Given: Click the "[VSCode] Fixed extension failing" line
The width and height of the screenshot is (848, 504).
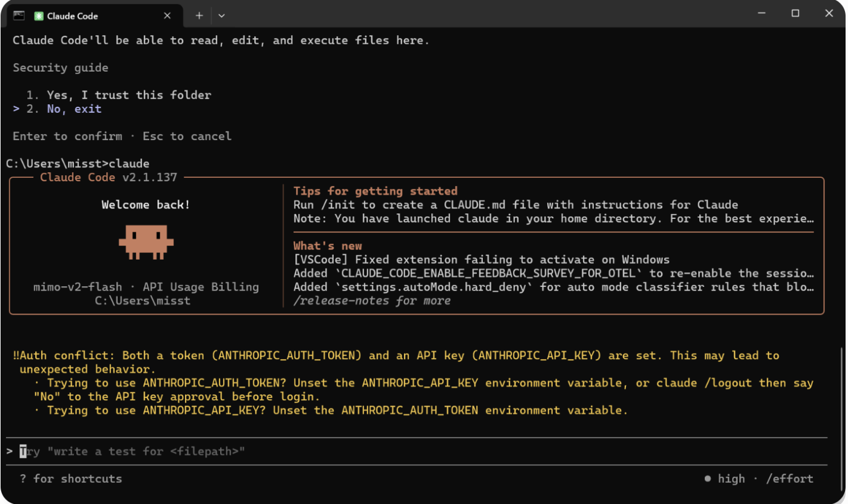Looking at the screenshot, I should coord(482,260).
